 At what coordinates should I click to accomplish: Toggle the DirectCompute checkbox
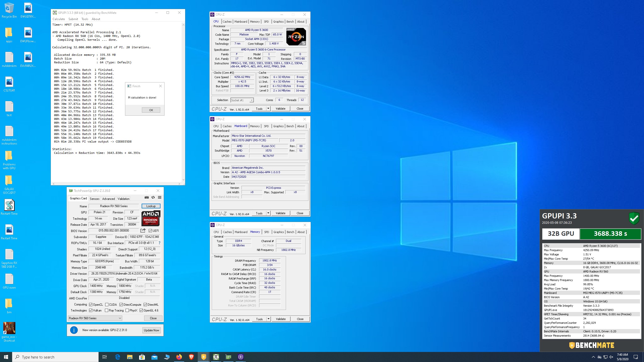tap(121, 304)
